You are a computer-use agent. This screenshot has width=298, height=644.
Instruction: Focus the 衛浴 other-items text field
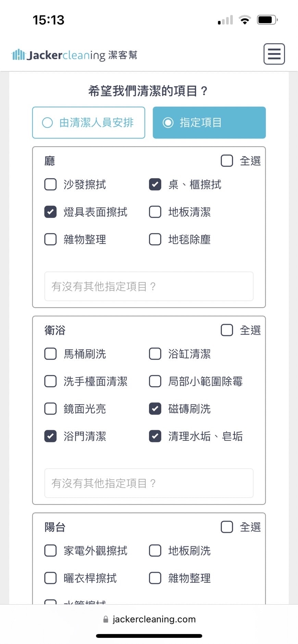coord(149,483)
